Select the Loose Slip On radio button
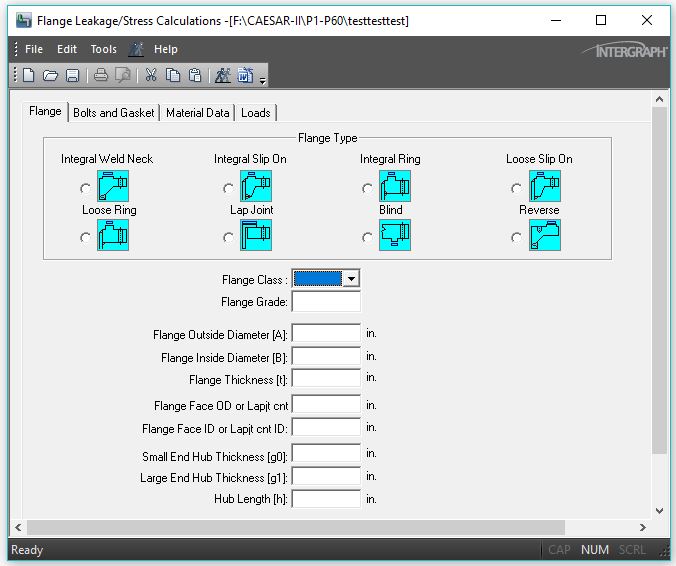This screenshot has height=566, width=676. point(516,189)
